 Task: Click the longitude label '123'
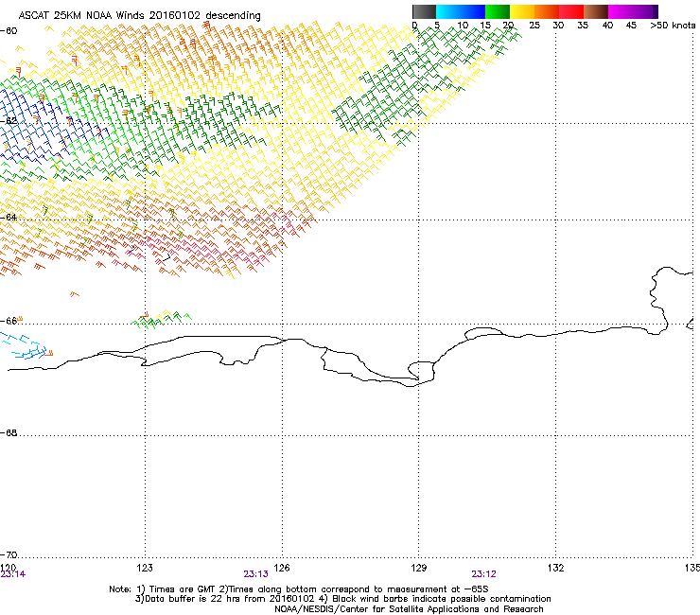(x=145, y=568)
